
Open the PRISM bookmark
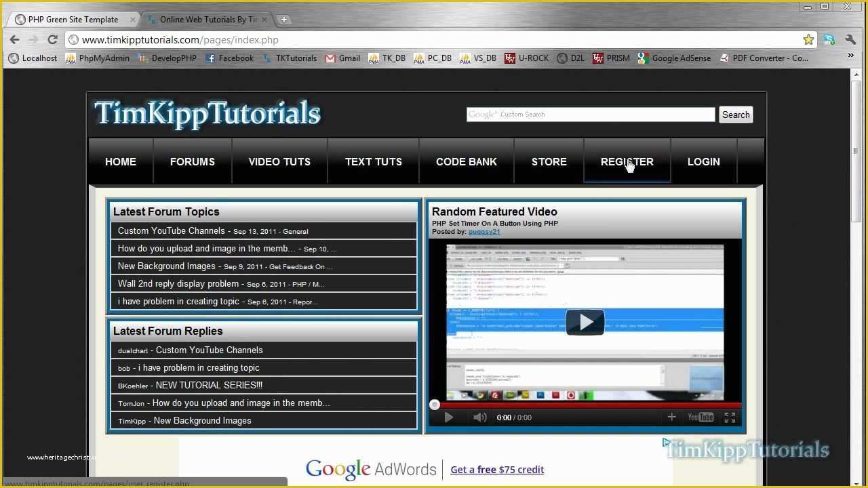pyautogui.click(x=611, y=58)
